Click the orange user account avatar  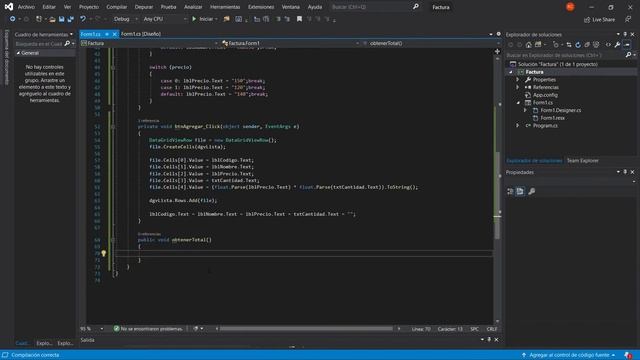[570, 7]
